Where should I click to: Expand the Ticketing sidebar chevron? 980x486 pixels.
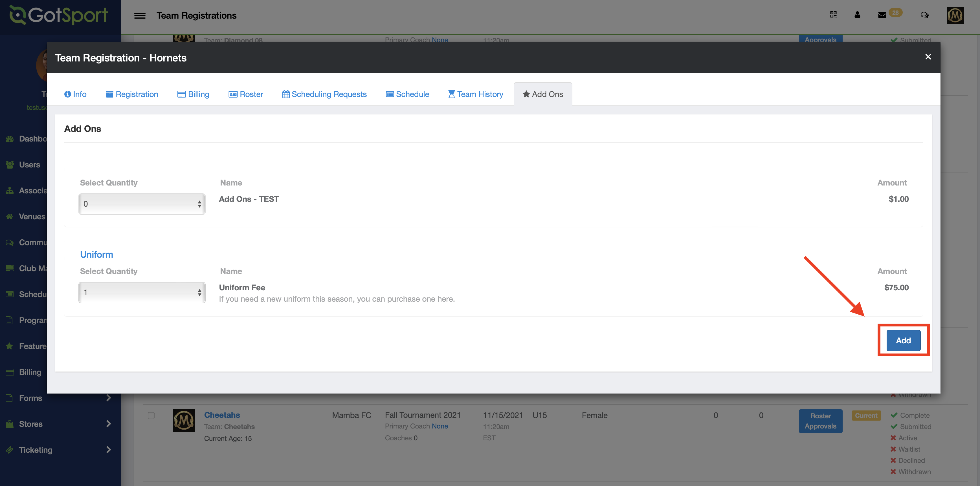[x=108, y=450]
